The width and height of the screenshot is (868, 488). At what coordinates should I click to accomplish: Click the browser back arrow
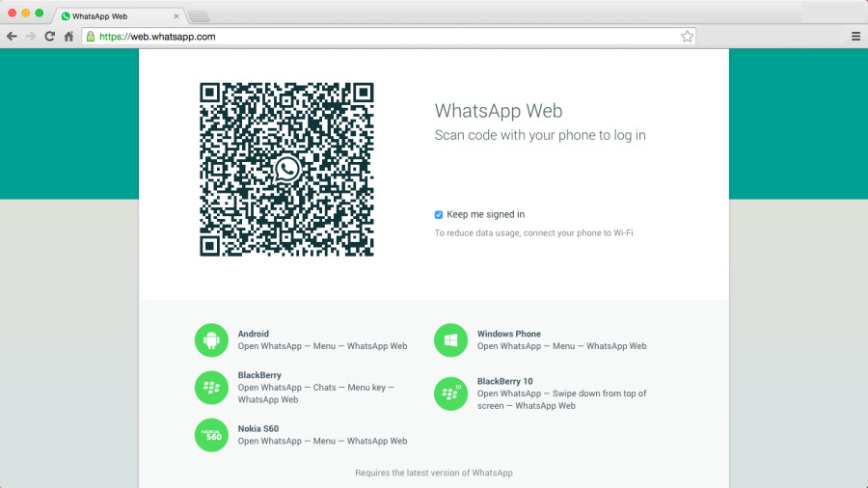[12, 37]
